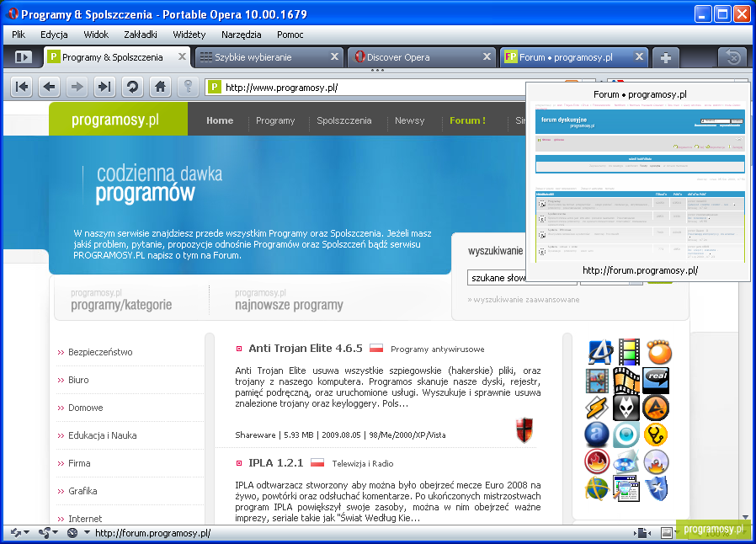The image size is (756, 544).
Task: Click the Rewind navigation button
Action: 22,87
